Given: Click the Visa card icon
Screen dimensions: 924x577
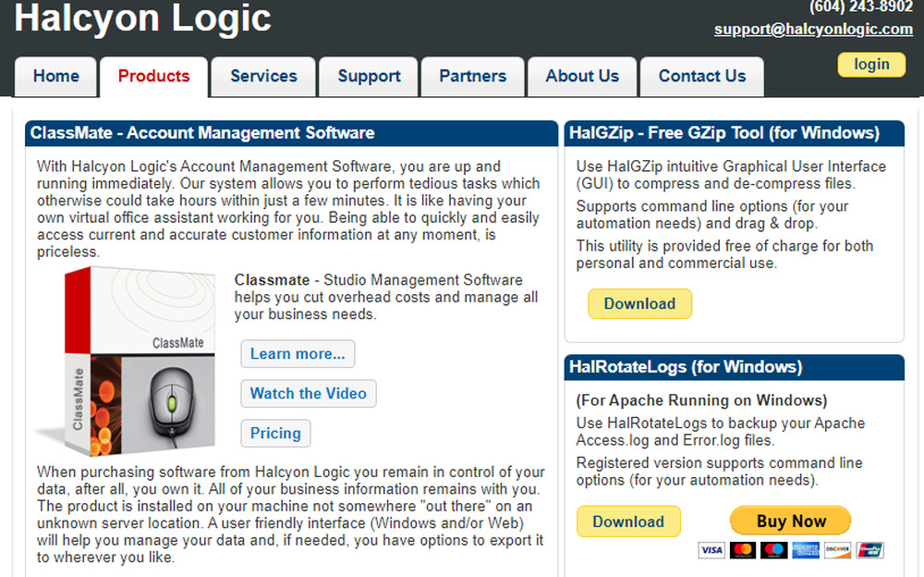Looking at the screenshot, I should coord(711,550).
